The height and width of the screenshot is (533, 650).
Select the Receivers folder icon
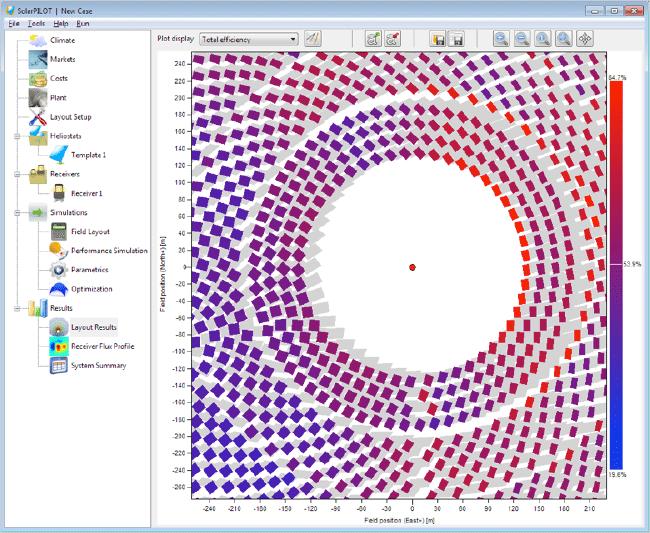38,174
